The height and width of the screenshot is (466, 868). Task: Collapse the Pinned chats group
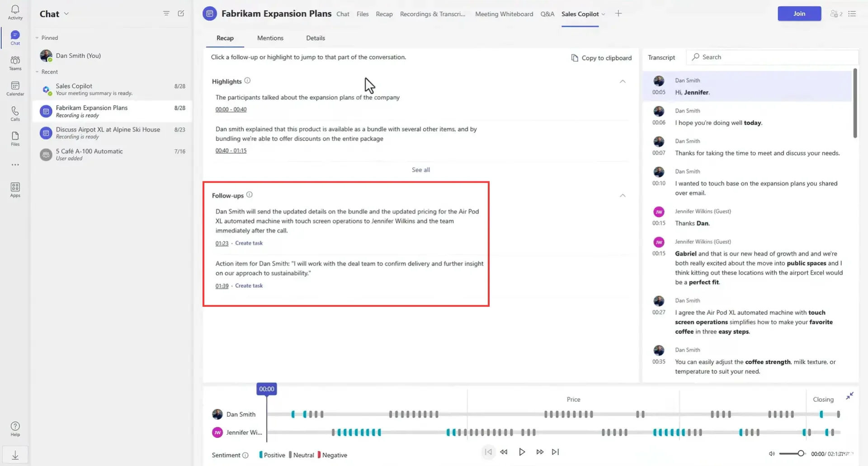(37, 38)
